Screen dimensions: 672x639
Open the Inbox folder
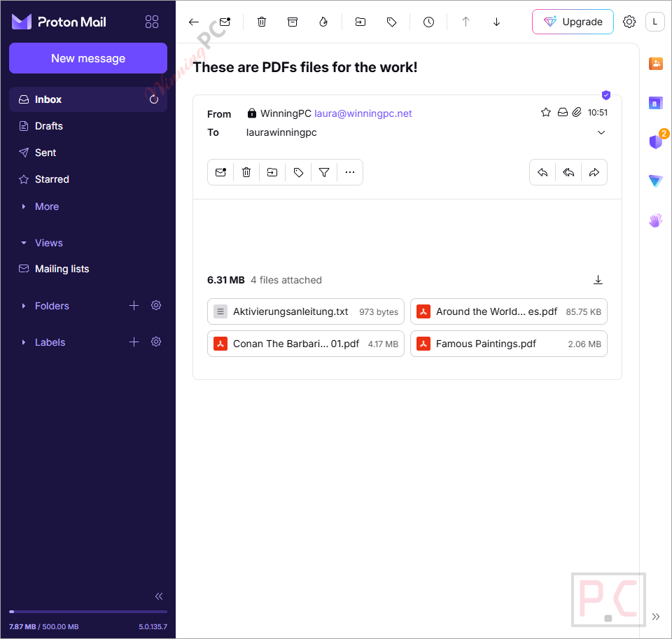point(88,99)
